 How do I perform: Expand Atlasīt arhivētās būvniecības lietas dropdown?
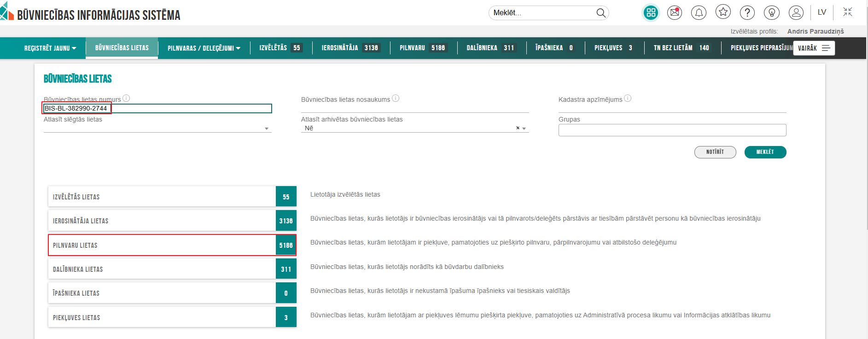tap(524, 129)
